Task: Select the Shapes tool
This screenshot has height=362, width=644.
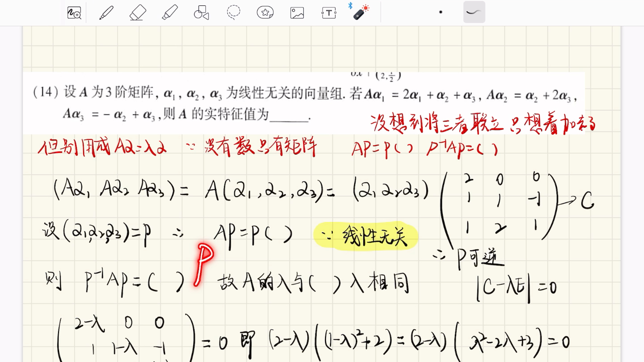Action: (202, 13)
